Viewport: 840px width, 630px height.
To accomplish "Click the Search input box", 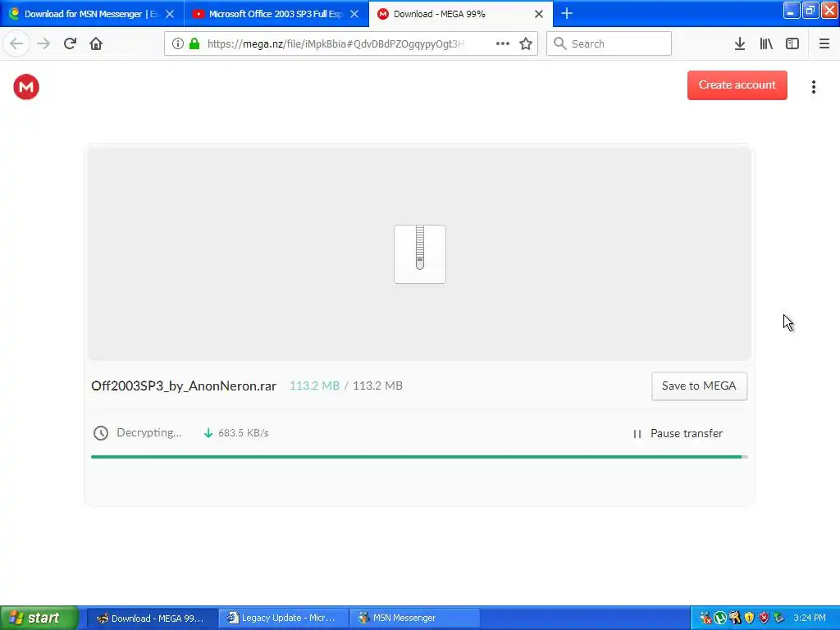I will tap(609, 43).
